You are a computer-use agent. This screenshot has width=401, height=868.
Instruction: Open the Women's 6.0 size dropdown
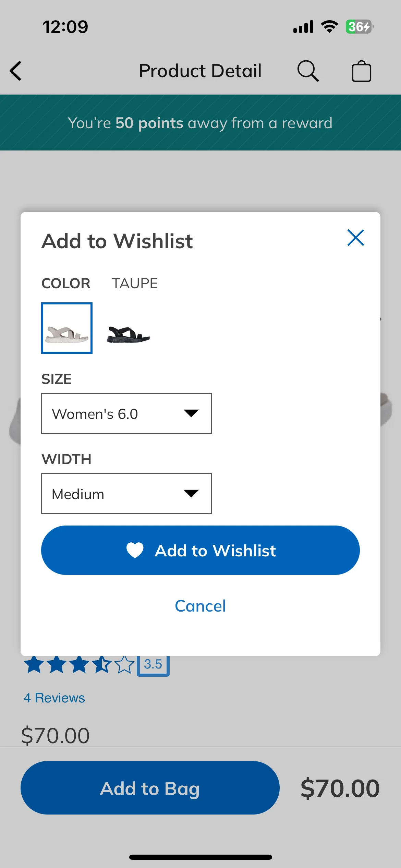coord(126,413)
